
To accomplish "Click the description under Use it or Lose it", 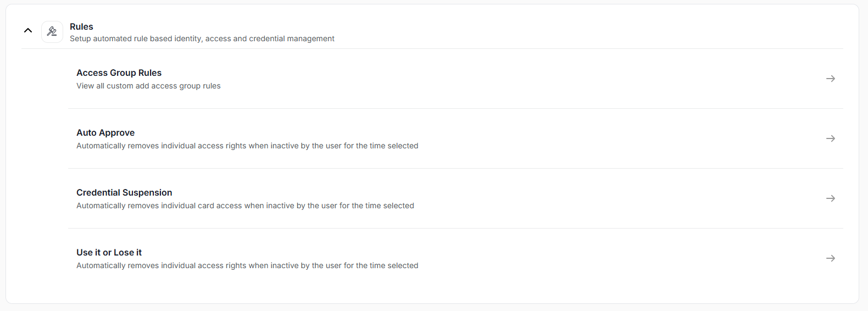I will point(247,265).
